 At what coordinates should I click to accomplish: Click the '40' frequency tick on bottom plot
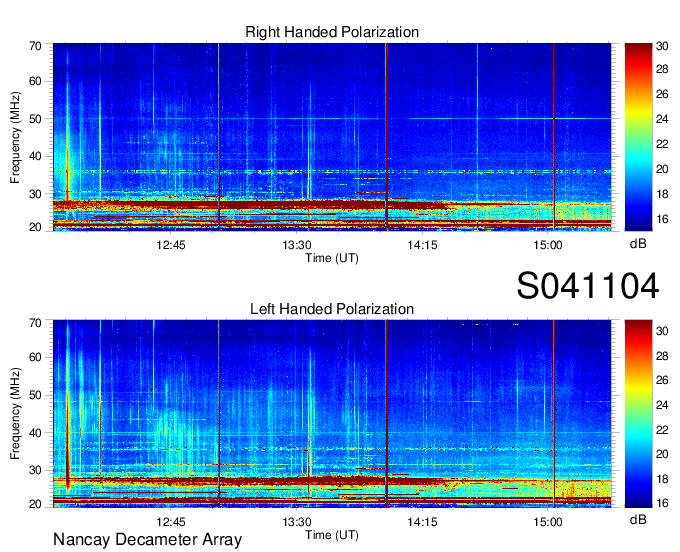(35, 433)
